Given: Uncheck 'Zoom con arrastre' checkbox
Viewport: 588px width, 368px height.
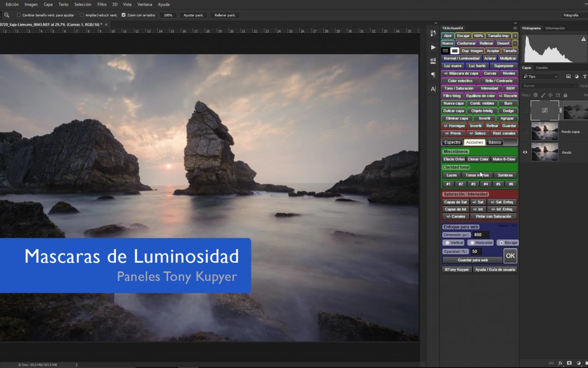Looking at the screenshot, I should [124, 15].
